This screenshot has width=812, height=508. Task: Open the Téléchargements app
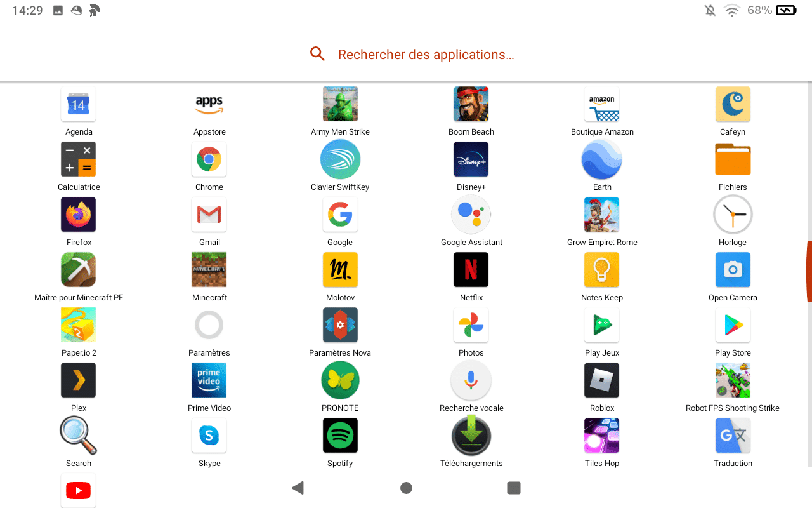click(x=471, y=436)
